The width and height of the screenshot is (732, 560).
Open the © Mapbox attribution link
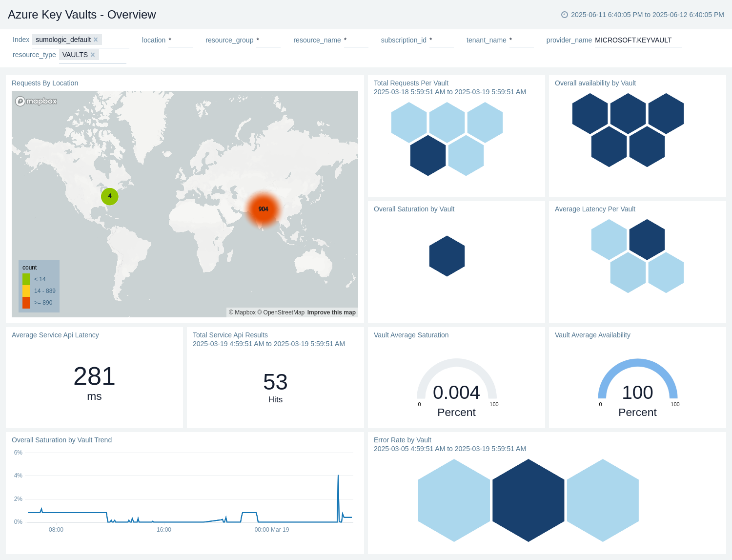coord(242,312)
